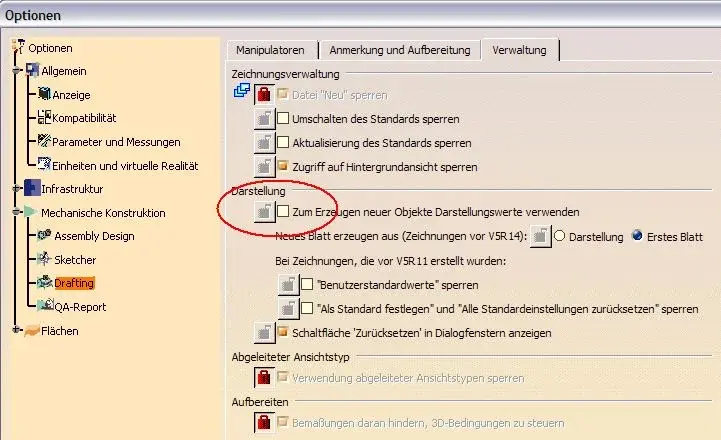Screen dimensions: 721x440
Task: Check 'Aktualisierung des Standards sperren'
Action: 283,143
